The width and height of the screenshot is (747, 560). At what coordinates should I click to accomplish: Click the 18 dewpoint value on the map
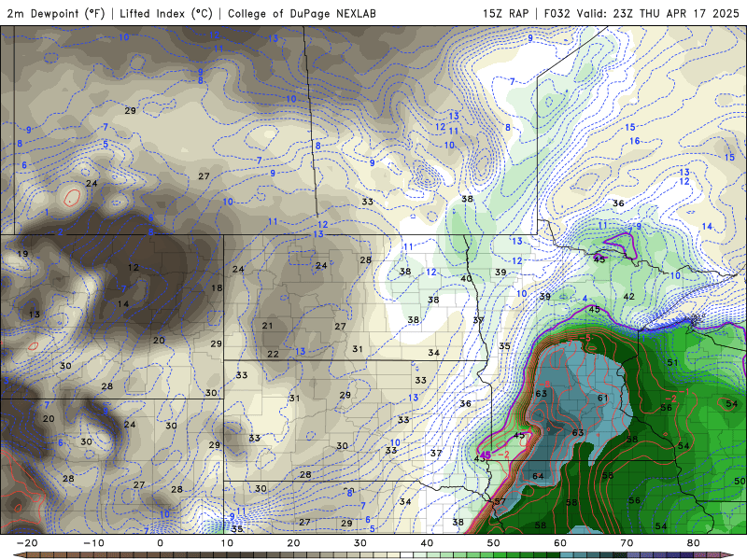217,287
